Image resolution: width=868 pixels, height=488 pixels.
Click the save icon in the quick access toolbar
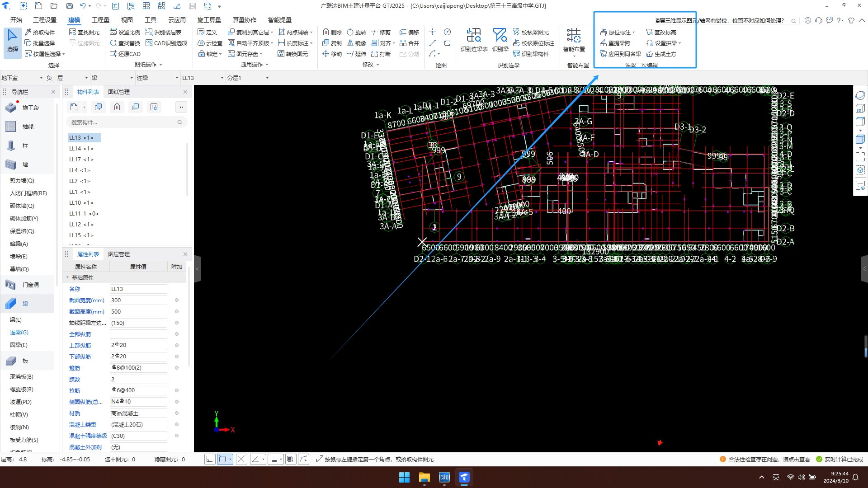(69, 6)
